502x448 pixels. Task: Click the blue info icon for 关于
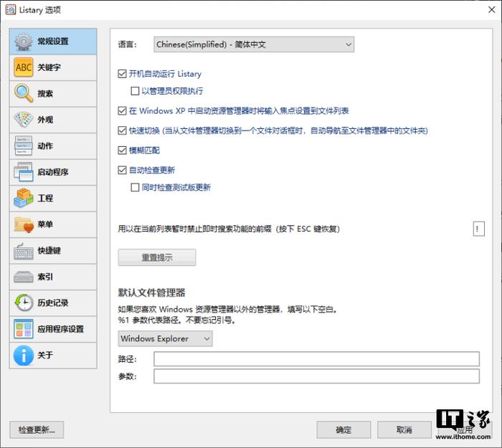point(24,356)
